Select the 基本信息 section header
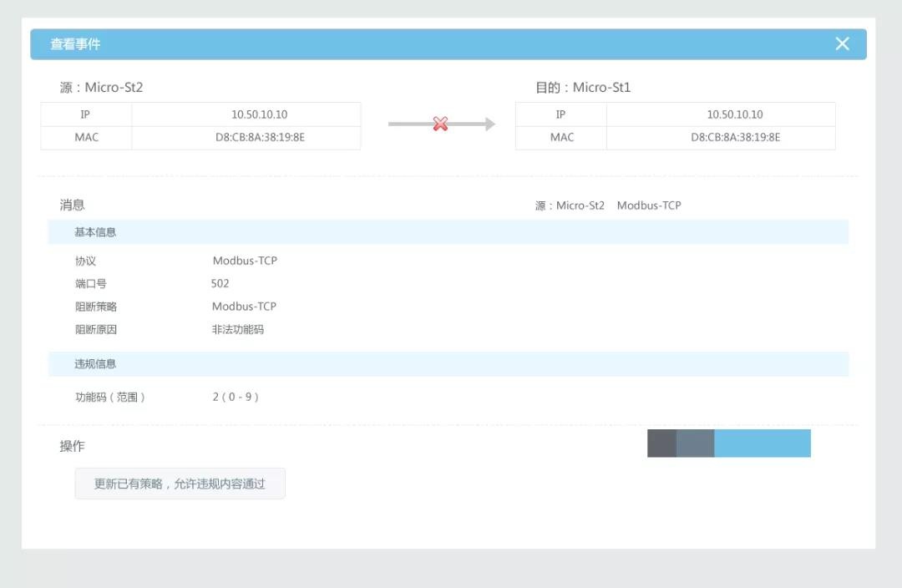Image resolution: width=902 pixels, height=588 pixels. point(95,232)
